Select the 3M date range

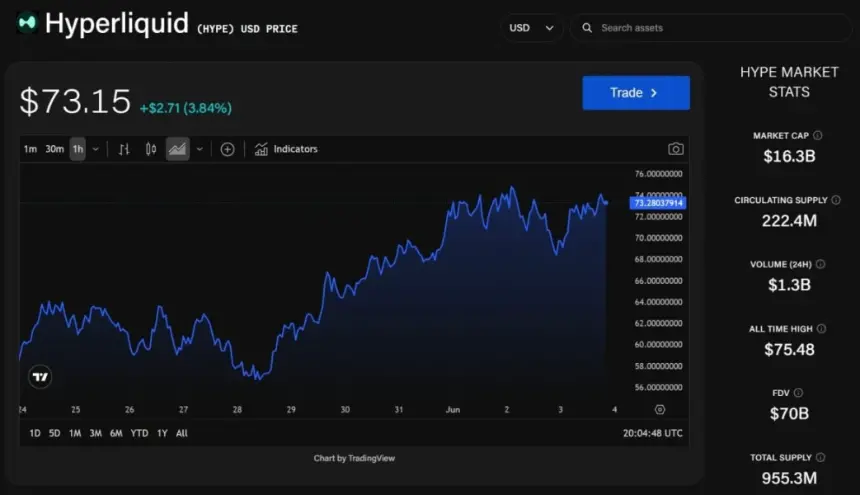click(95, 433)
